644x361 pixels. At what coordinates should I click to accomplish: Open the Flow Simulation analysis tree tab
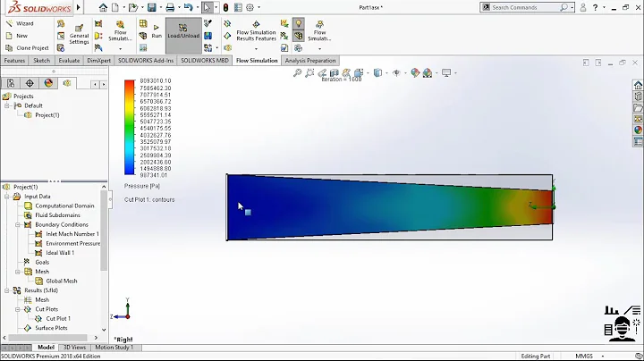(x=67, y=83)
